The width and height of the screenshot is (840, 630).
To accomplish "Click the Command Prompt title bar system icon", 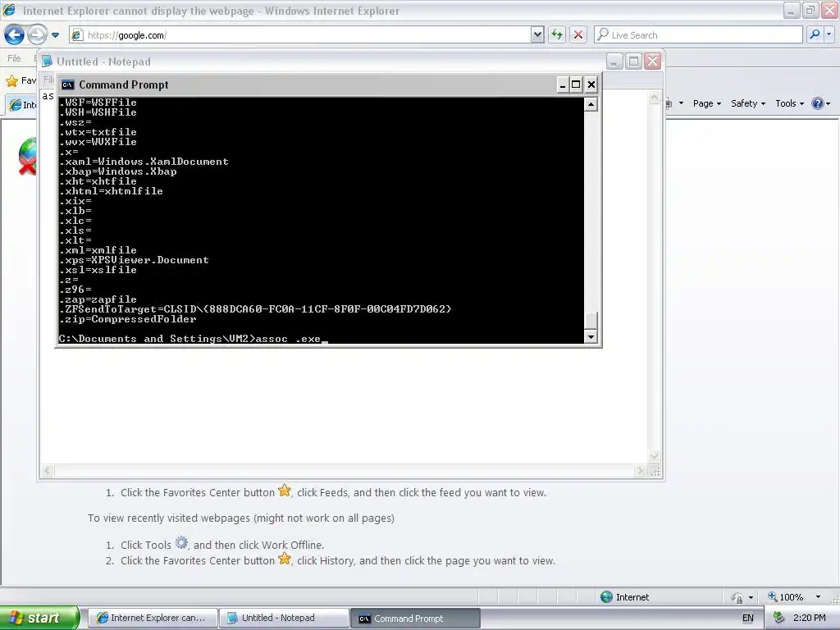I will click(x=67, y=84).
